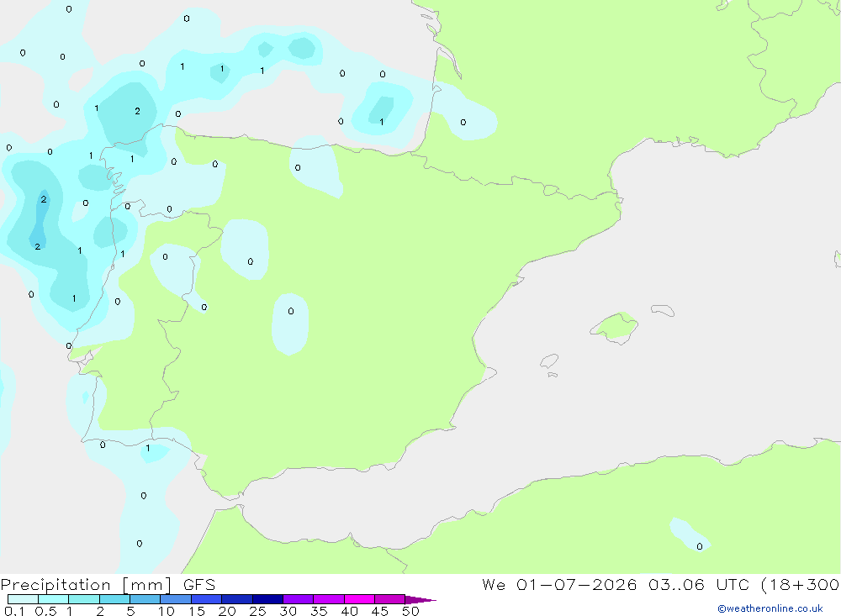Click the green Mallorca island on the map
The height and width of the screenshot is (616, 841).
[615, 328]
